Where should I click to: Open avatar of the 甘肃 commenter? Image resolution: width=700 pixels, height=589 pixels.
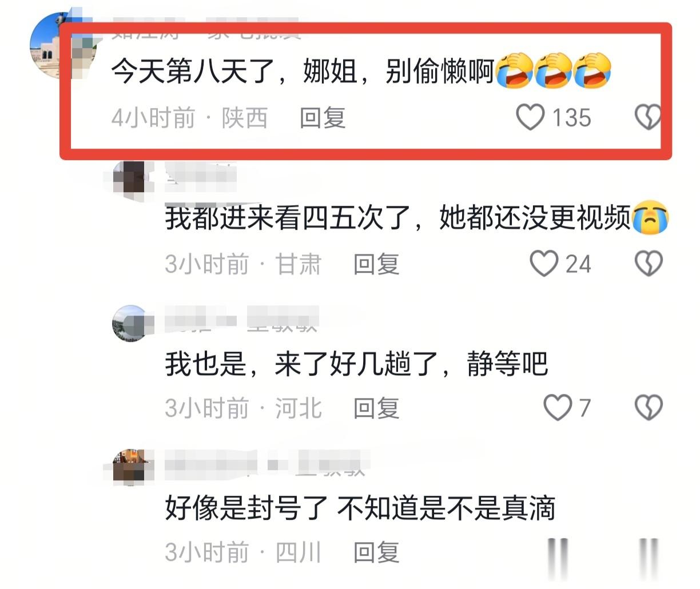[x=133, y=178]
